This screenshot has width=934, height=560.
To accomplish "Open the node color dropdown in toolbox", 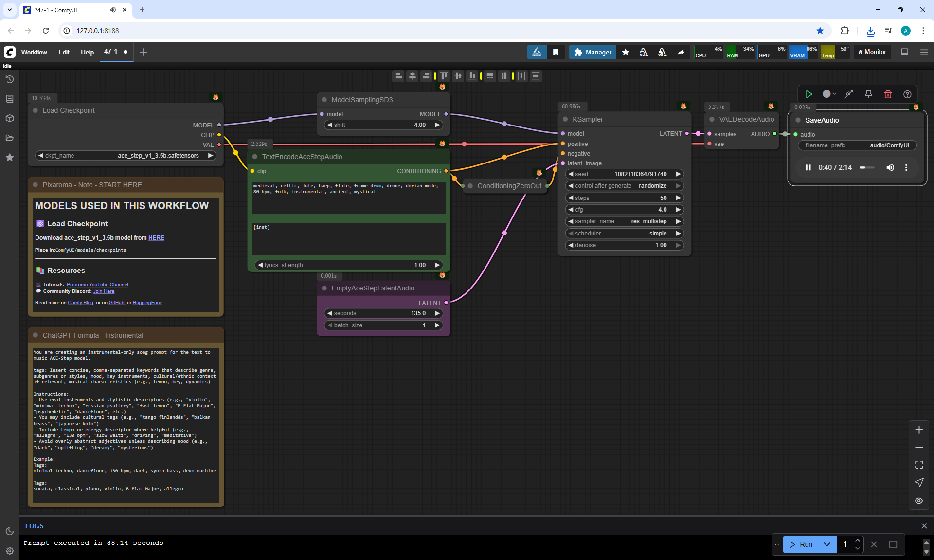I will [x=829, y=94].
